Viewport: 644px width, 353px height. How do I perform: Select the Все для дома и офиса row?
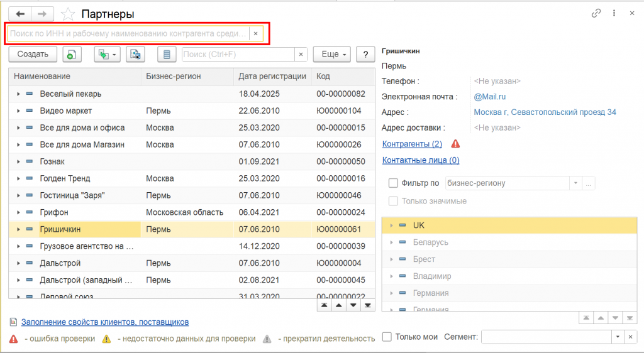[192, 128]
